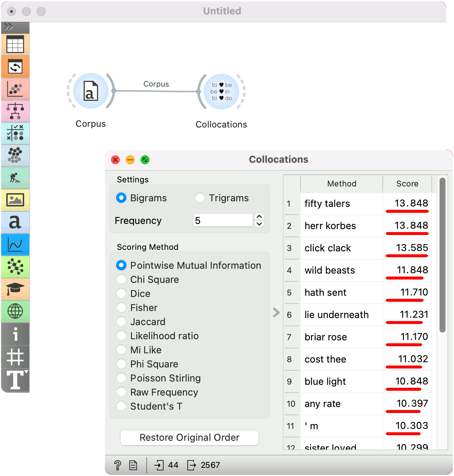Open the Image Analytics category icon
Screen dimensions: 454x476
point(15,200)
